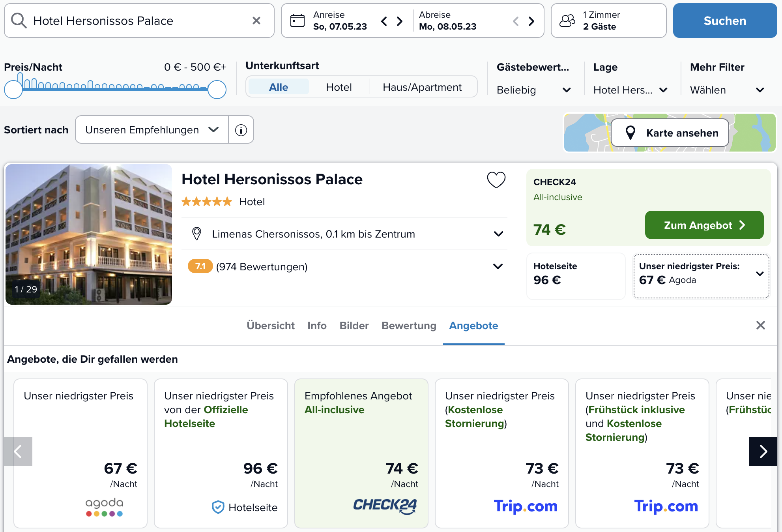Select Trip.com Kostenlose Stornierung 73 € offer

click(502, 453)
